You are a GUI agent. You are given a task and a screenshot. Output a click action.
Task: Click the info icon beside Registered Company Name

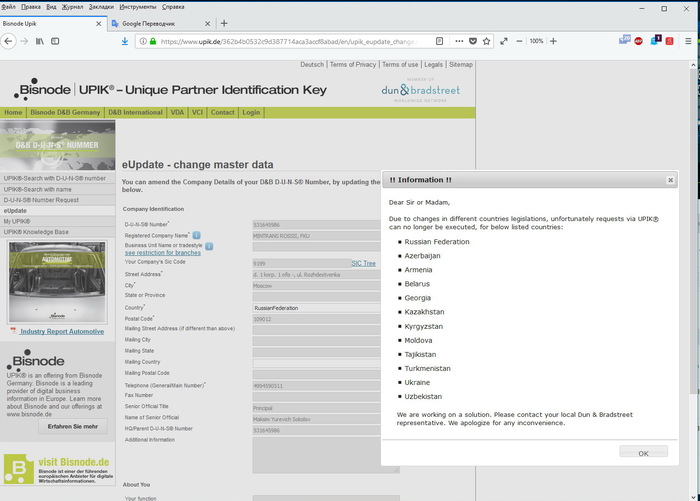tap(196, 234)
